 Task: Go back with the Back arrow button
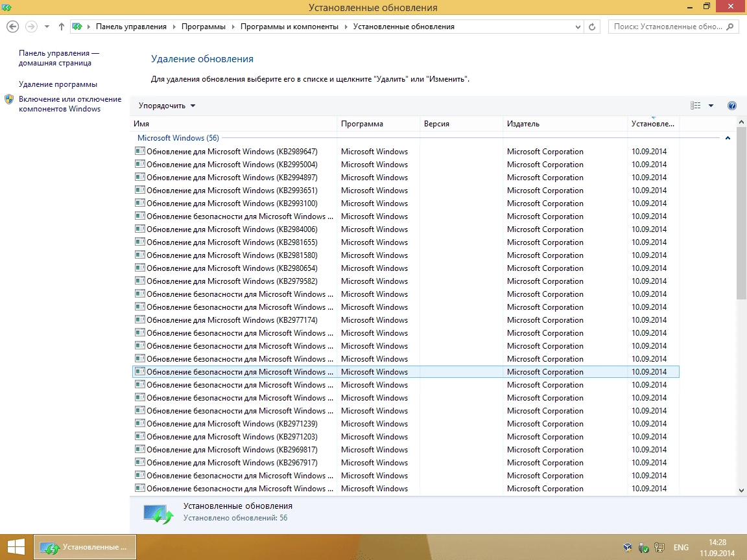[x=12, y=27]
